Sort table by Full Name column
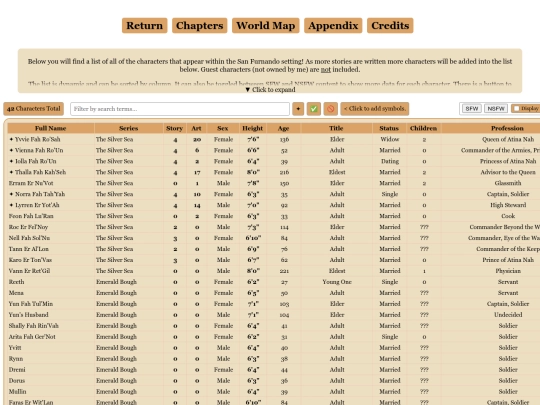 pos(51,128)
